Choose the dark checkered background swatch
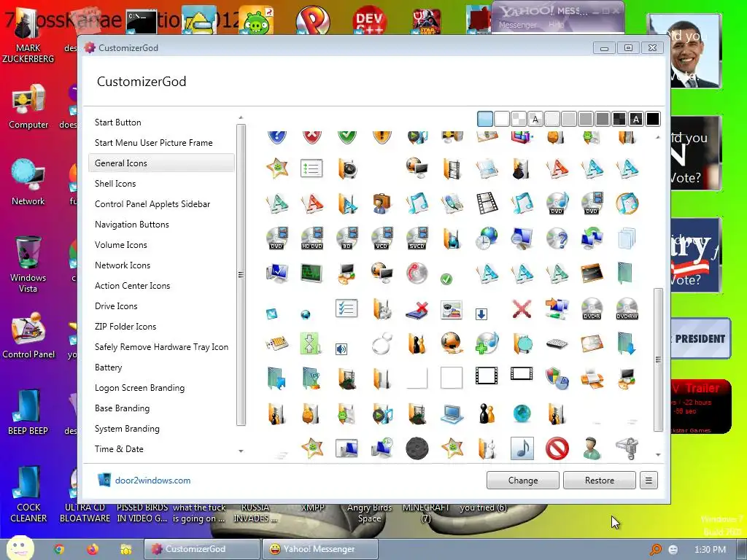Viewport: 747px width, 560px height. tap(619, 119)
